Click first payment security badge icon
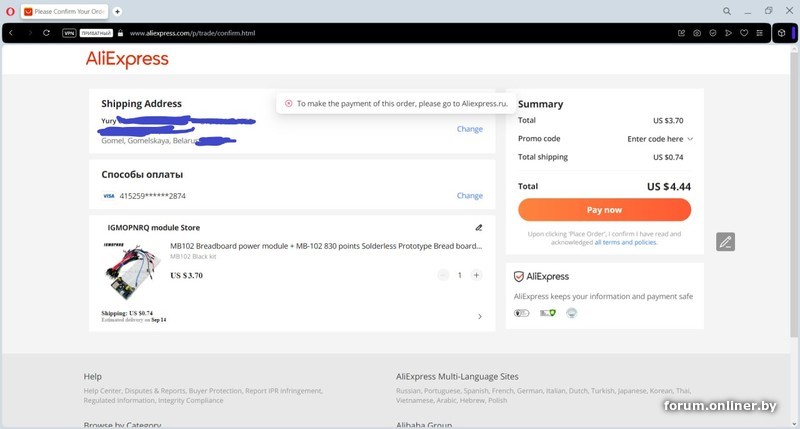 coord(521,313)
